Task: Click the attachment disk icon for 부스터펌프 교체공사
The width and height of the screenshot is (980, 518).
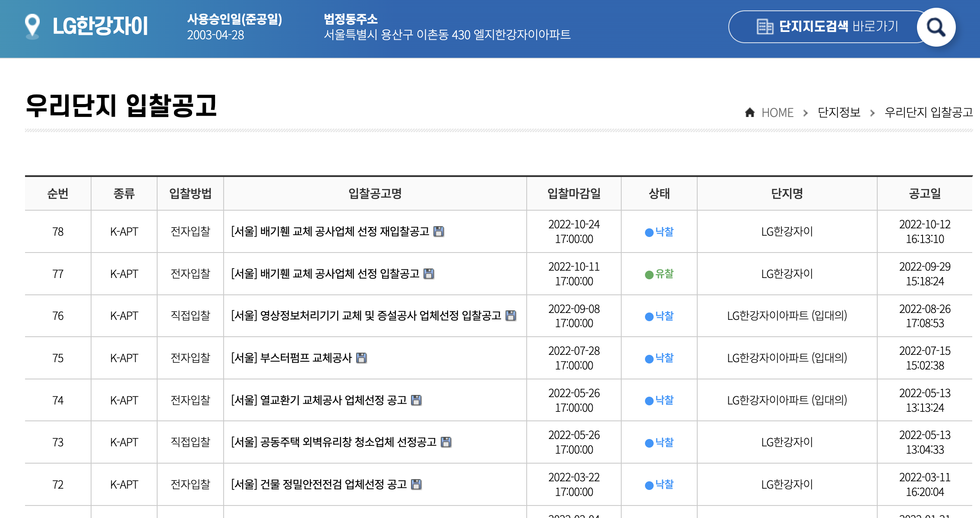Action: pyautogui.click(x=361, y=358)
